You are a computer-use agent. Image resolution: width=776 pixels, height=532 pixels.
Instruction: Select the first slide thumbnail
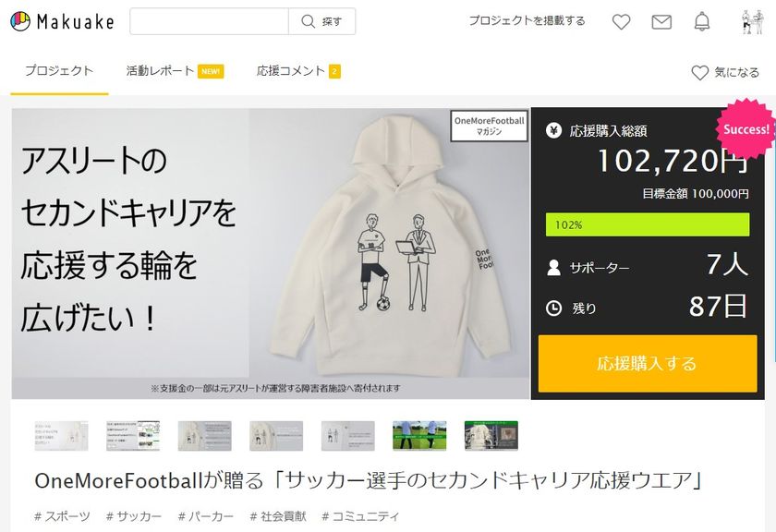(x=61, y=436)
